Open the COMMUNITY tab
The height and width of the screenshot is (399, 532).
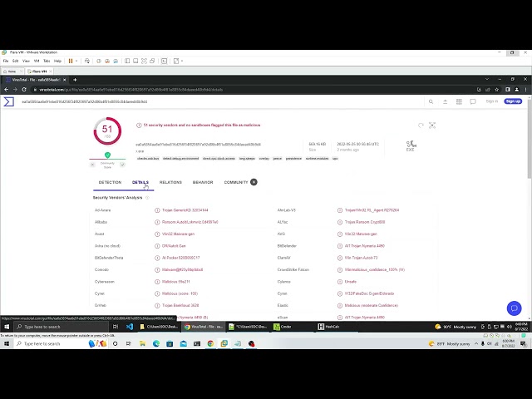[240, 182]
